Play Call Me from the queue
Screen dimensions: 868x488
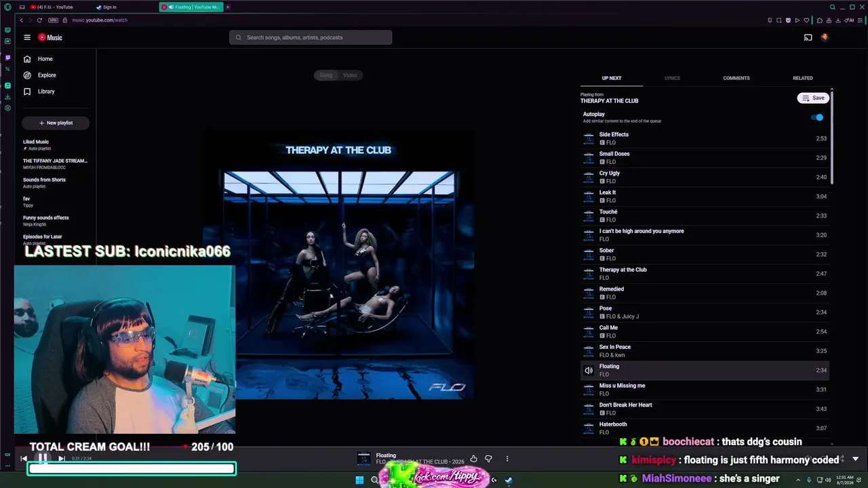705,331
